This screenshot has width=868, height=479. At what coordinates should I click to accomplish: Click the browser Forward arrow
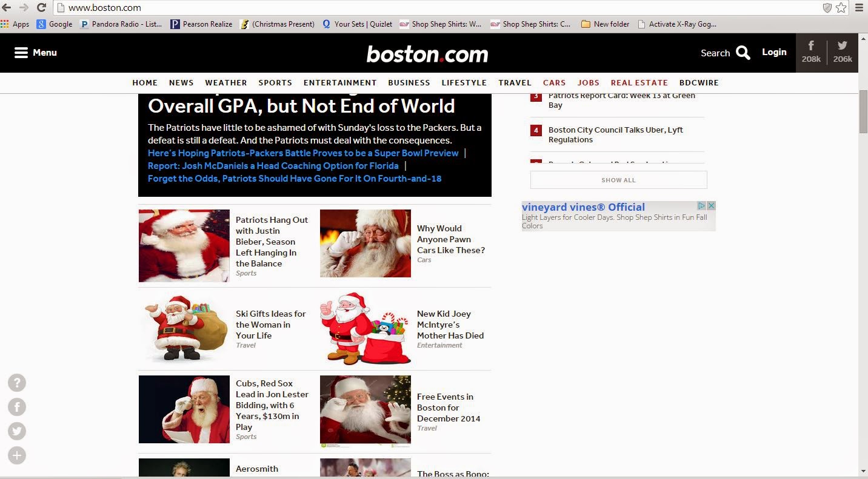[24, 8]
